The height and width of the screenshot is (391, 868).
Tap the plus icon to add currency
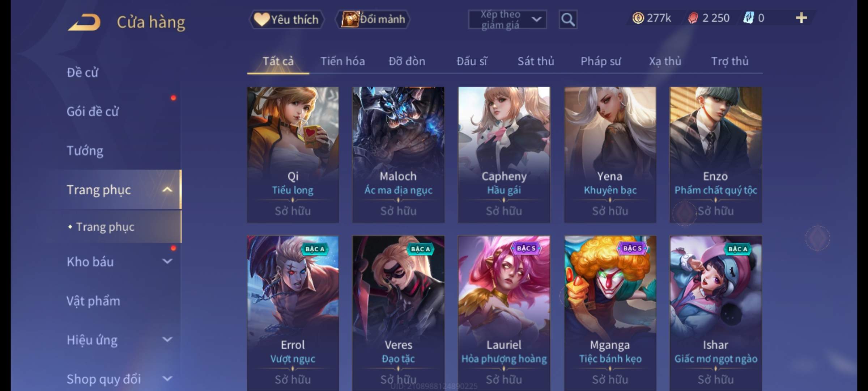point(801,18)
